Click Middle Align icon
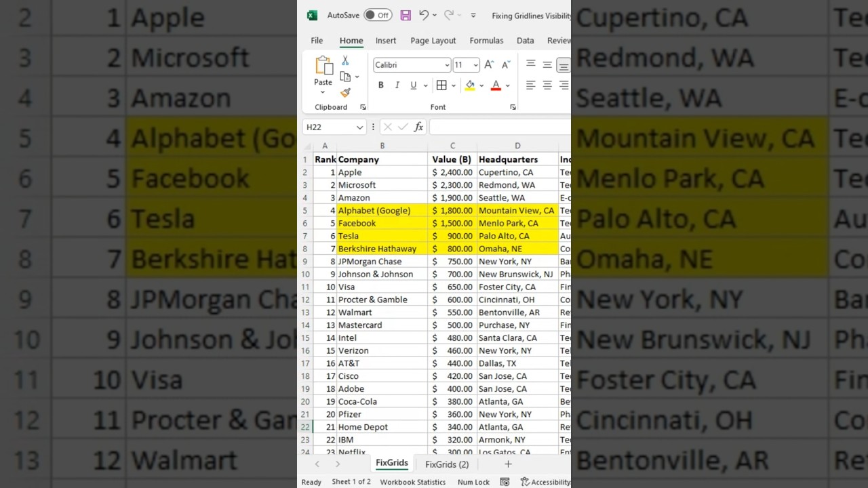The width and height of the screenshot is (868, 488). 547,65
